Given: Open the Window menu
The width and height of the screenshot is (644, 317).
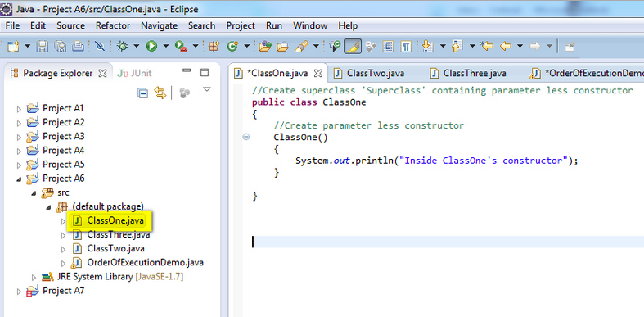Looking at the screenshot, I should (310, 25).
